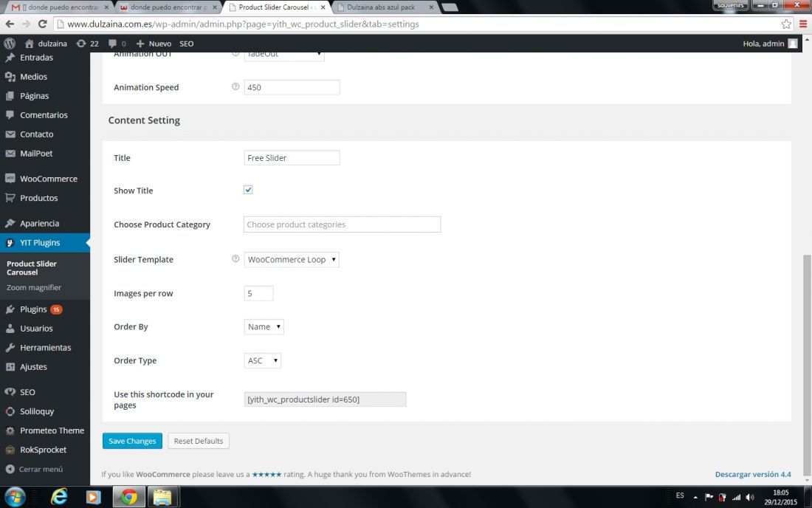Reload the page with the refresh icon

click(x=43, y=24)
